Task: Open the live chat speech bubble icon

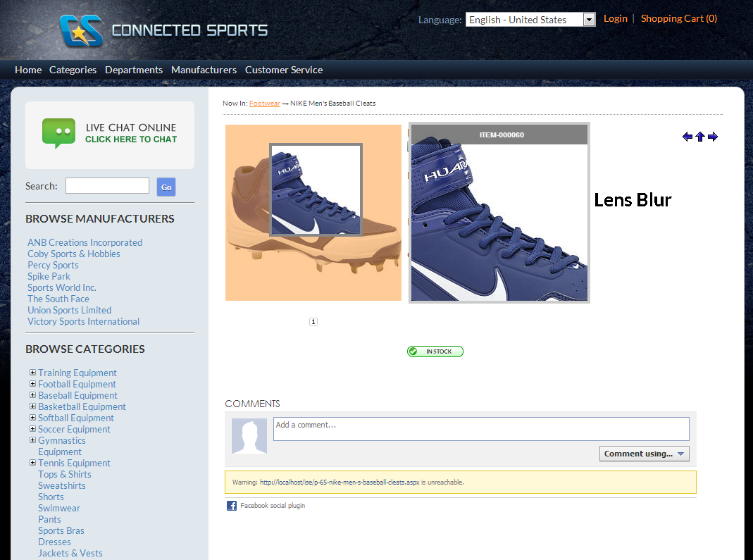Action: pos(58,133)
